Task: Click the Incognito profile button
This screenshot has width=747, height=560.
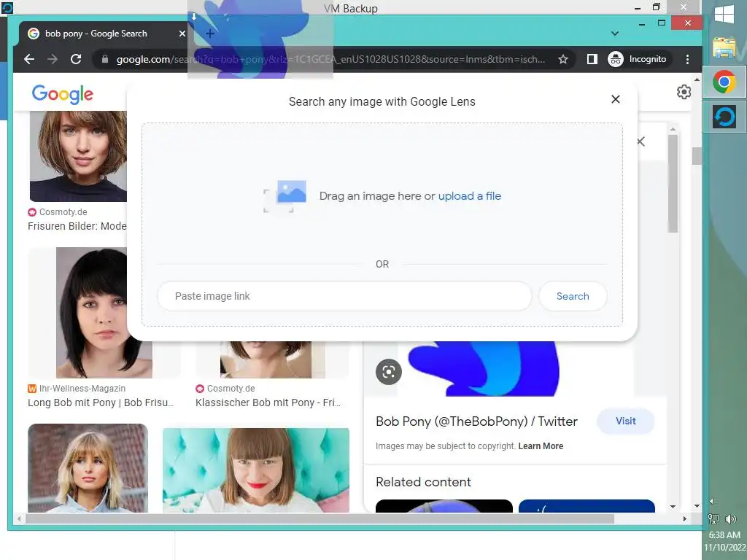Action: tap(638, 59)
